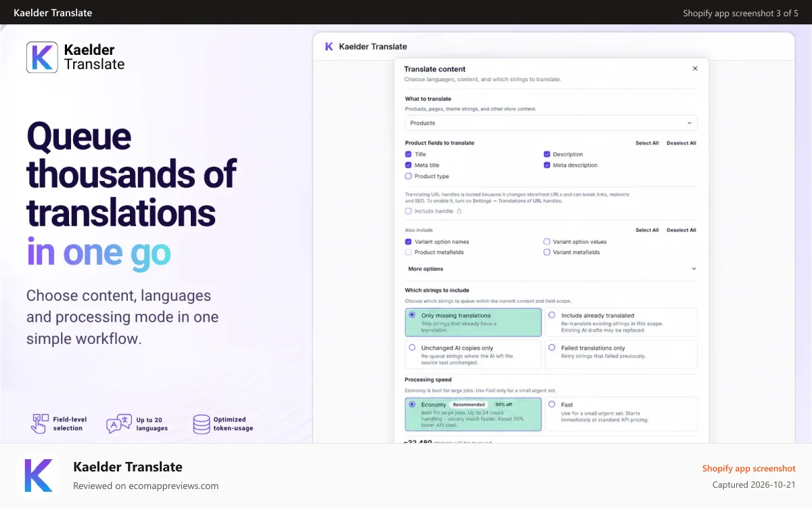Enable Variant option values checkbox

point(547,242)
